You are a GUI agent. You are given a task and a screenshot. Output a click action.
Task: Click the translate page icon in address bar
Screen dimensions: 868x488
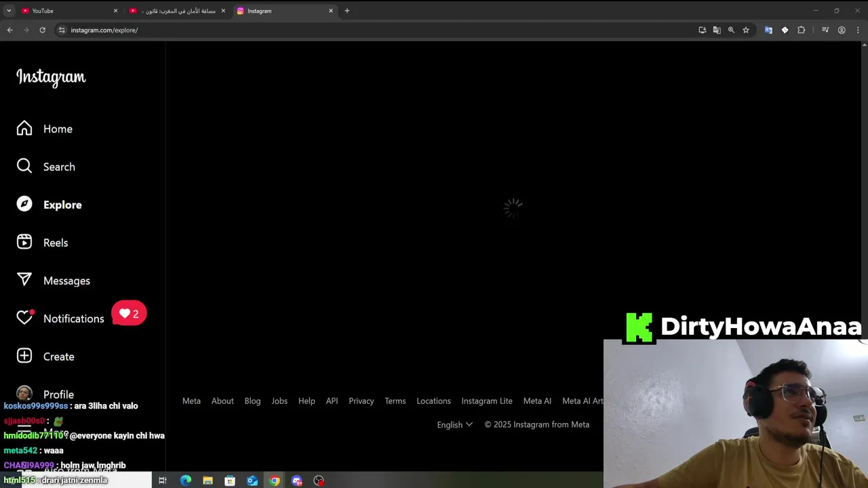click(x=717, y=30)
